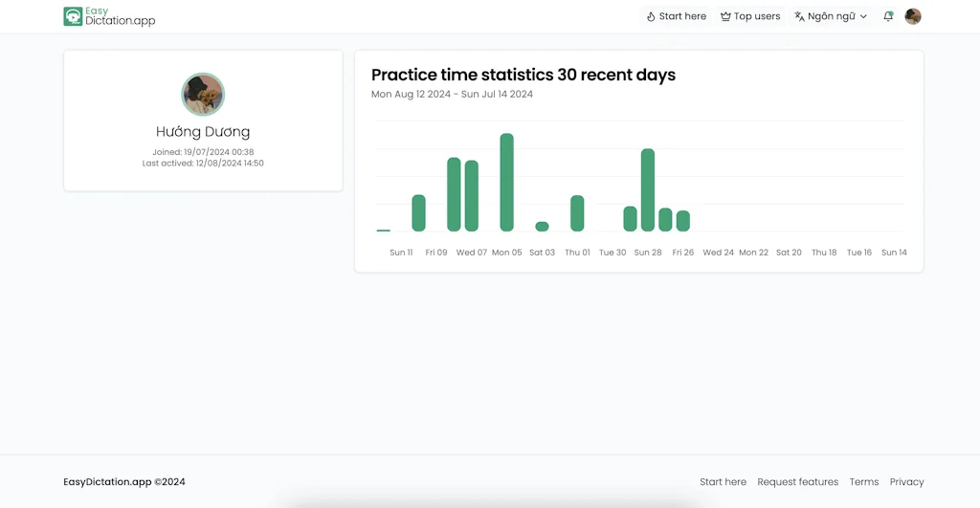Click the EasyDictation logo icon
980x508 pixels.
(x=73, y=16)
